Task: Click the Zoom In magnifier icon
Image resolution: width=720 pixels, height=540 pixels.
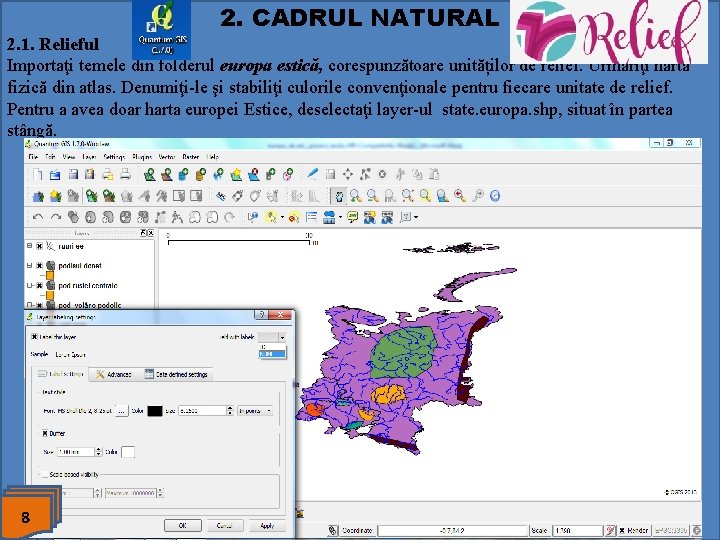Action: [x=355, y=196]
